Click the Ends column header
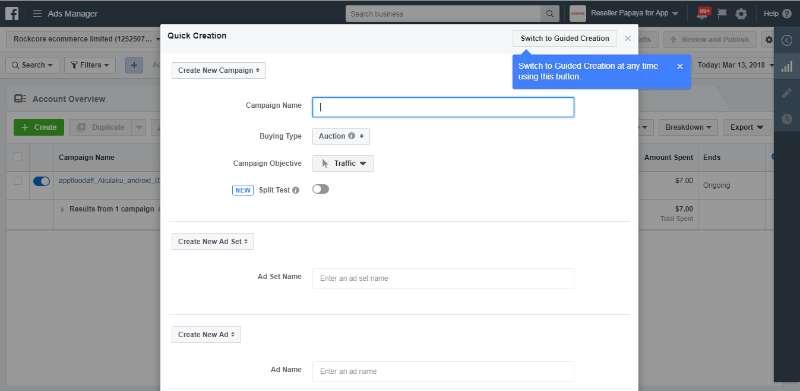Screen dimensions: 800x391 pos(712,157)
